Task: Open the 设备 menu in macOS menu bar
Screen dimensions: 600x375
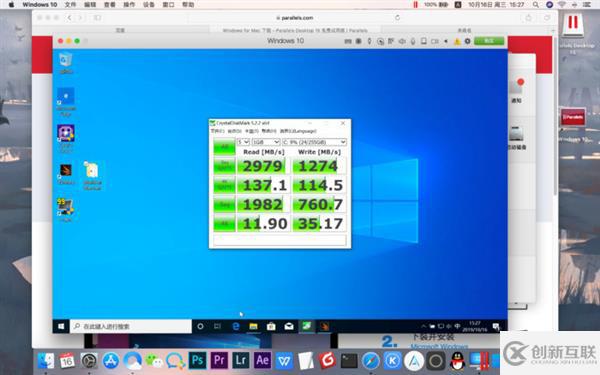Action: (x=148, y=5)
